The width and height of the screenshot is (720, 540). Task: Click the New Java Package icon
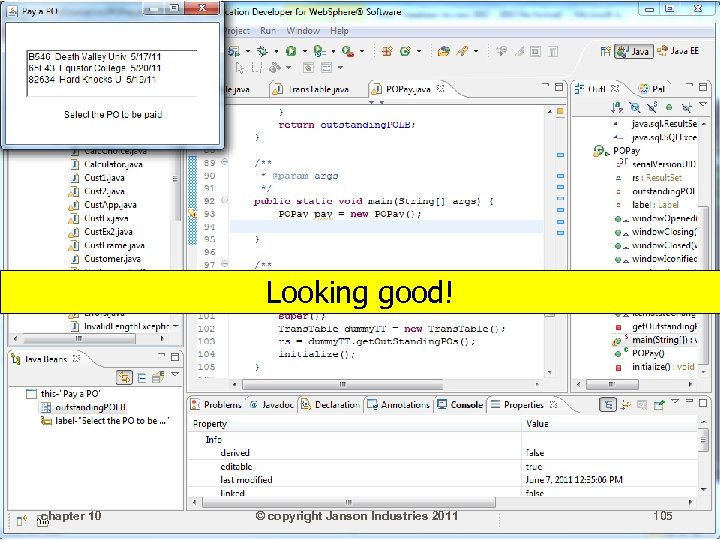(387, 51)
